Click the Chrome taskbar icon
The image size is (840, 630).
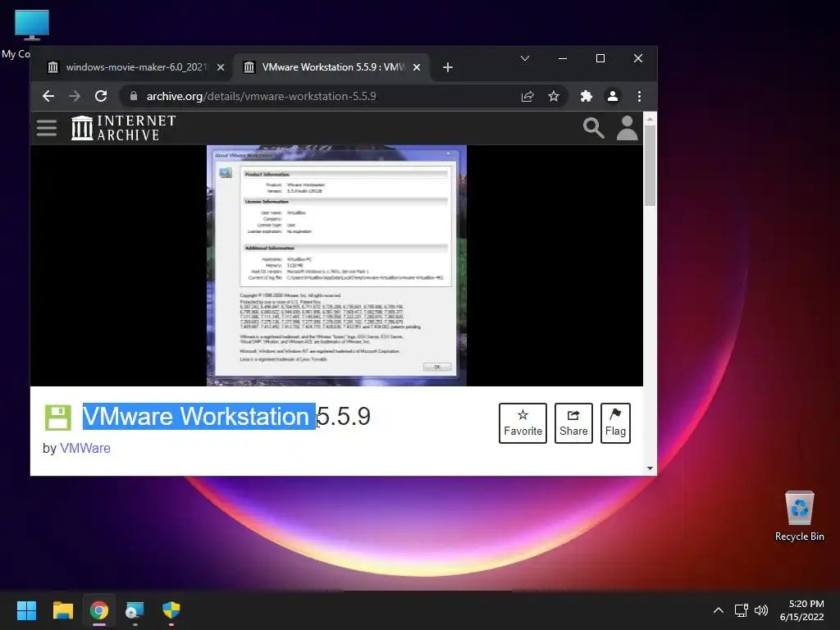(x=99, y=610)
